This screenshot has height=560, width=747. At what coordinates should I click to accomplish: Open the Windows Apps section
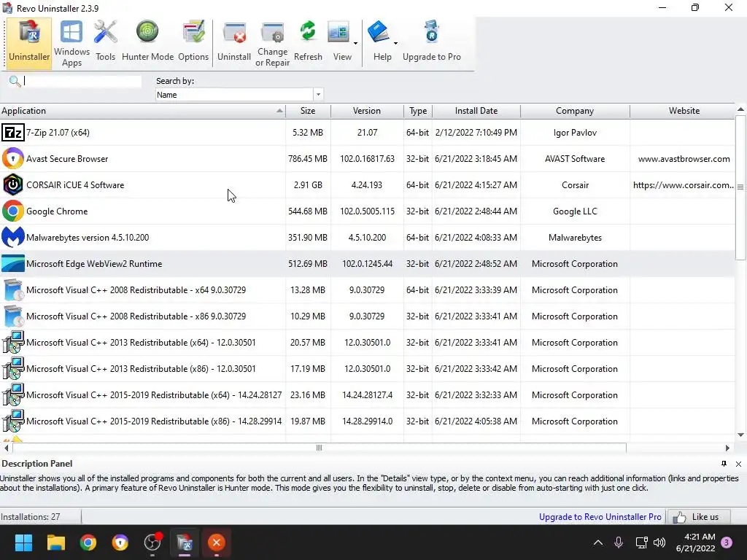(x=71, y=44)
